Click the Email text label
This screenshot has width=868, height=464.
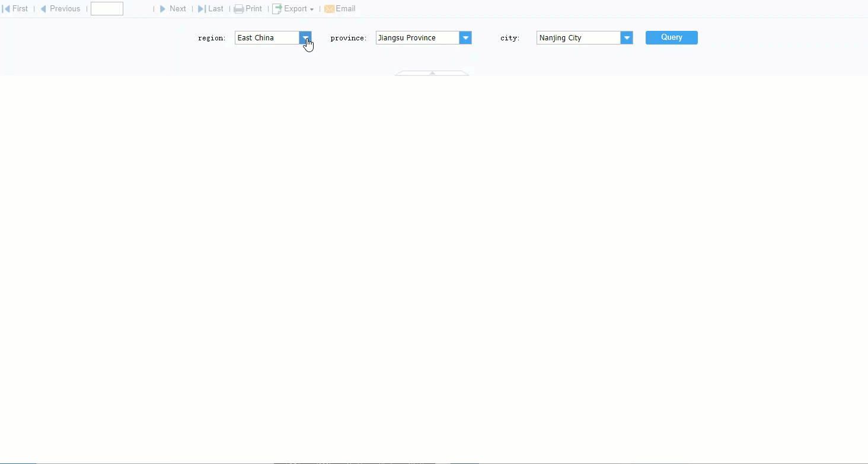coord(345,8)
